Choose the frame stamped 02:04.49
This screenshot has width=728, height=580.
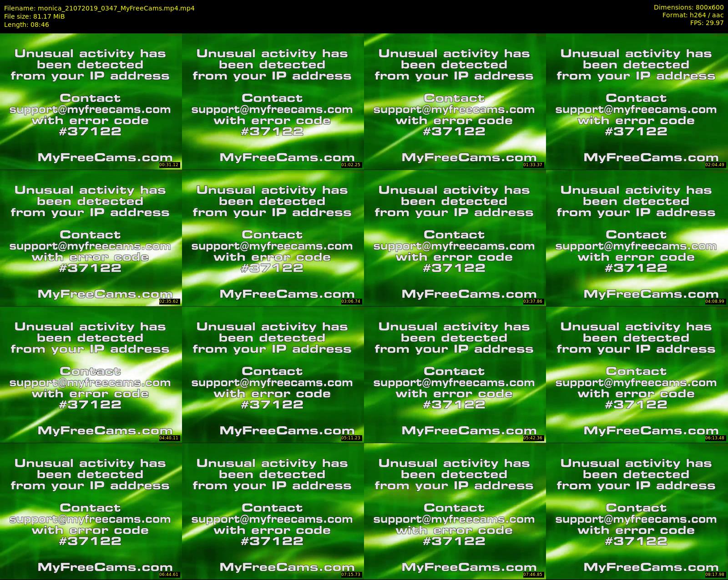pos(637,101)
